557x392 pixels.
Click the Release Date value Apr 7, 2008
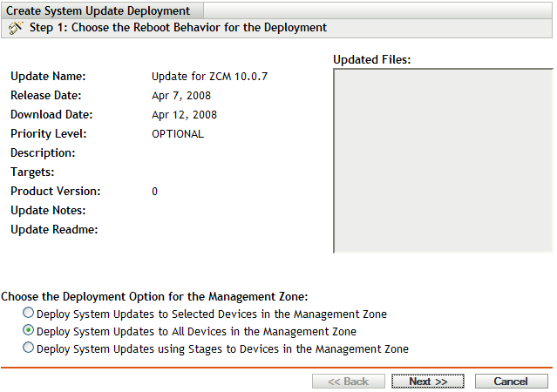[x=181, y=96]
